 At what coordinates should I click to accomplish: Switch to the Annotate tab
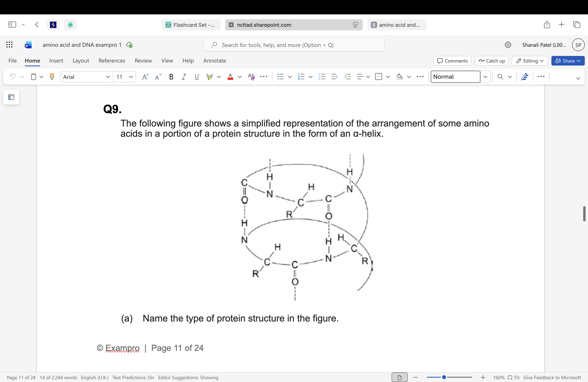click(214, 61)
